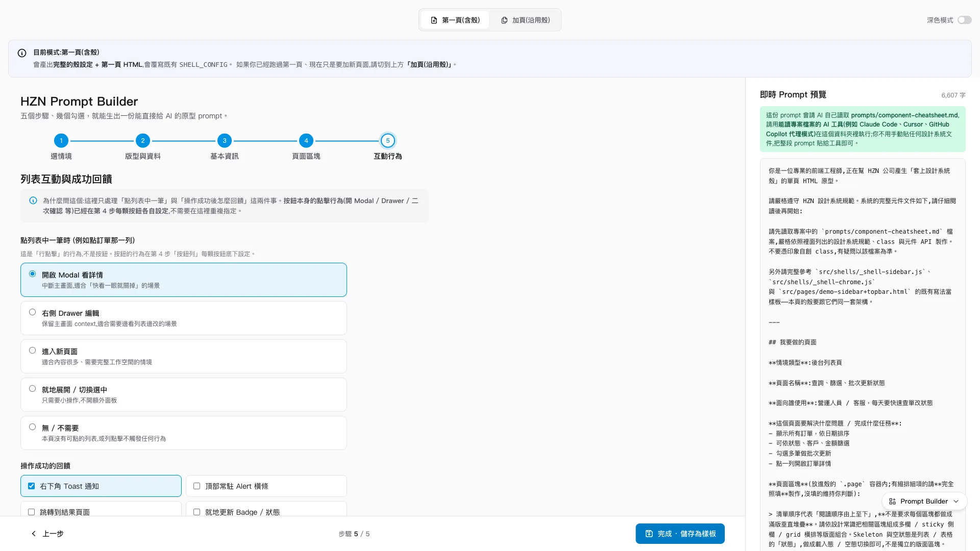Click the HZN Prompt Builder title
This screenshot has width=980, height=551.
point(79,102)
